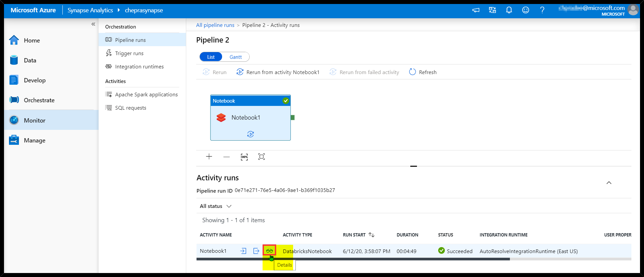Click the Microsoft Azure logo text
The image size is (644, 277).
point(33,10)
